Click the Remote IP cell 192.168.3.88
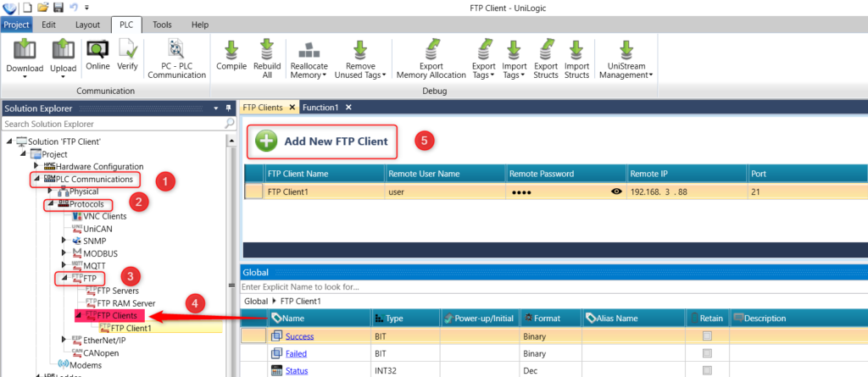 [x=687, y=191]
